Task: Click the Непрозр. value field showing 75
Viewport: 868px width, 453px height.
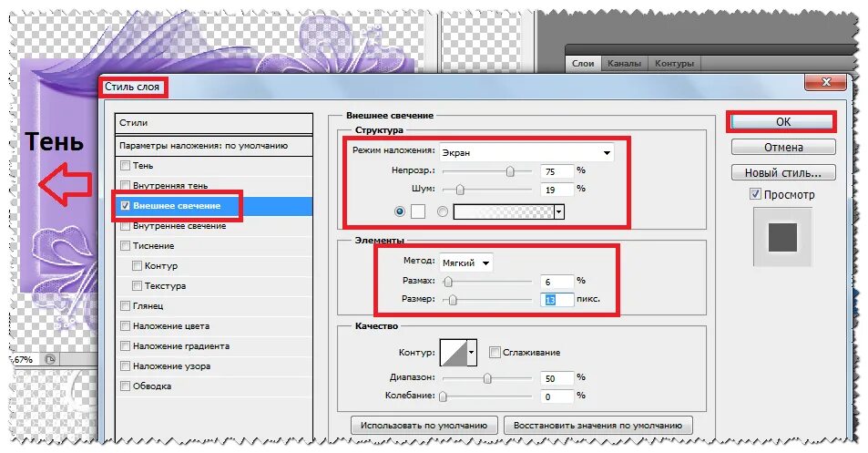Action: (557, 171)
